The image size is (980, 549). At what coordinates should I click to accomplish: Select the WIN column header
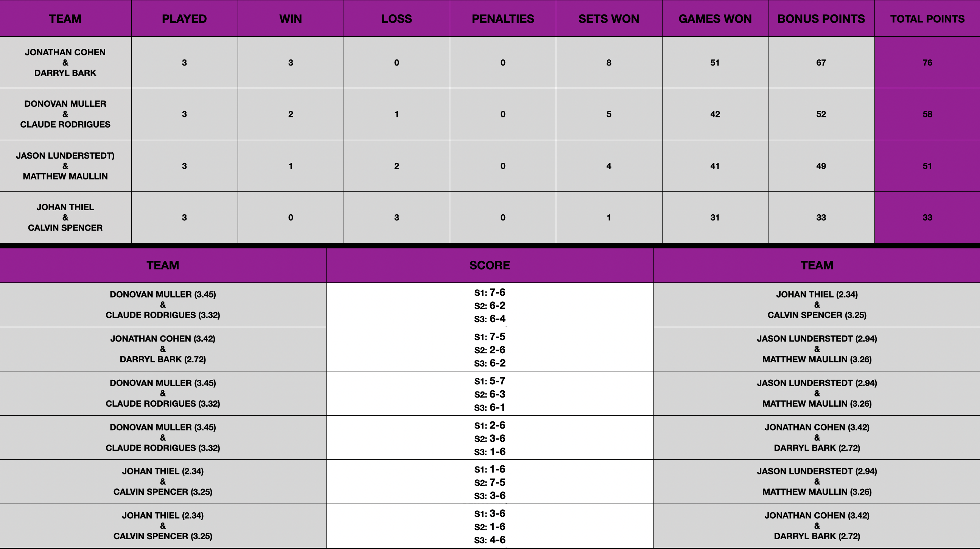(x=290, y=19)
